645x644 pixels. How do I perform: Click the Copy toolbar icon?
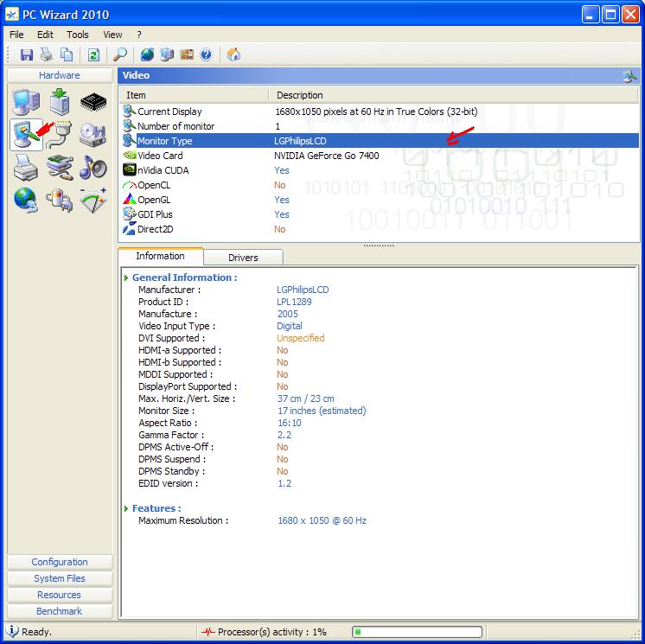[x=67, y=54]
